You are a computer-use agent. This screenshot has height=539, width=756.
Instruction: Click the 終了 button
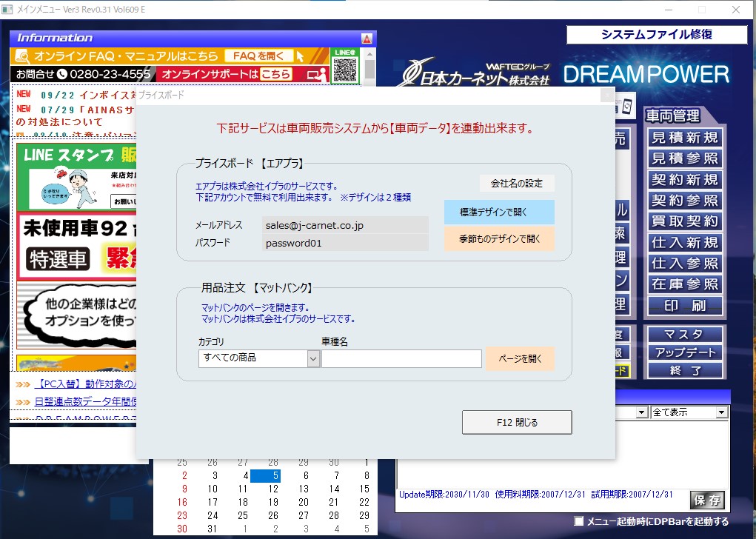tap(685, 371)
